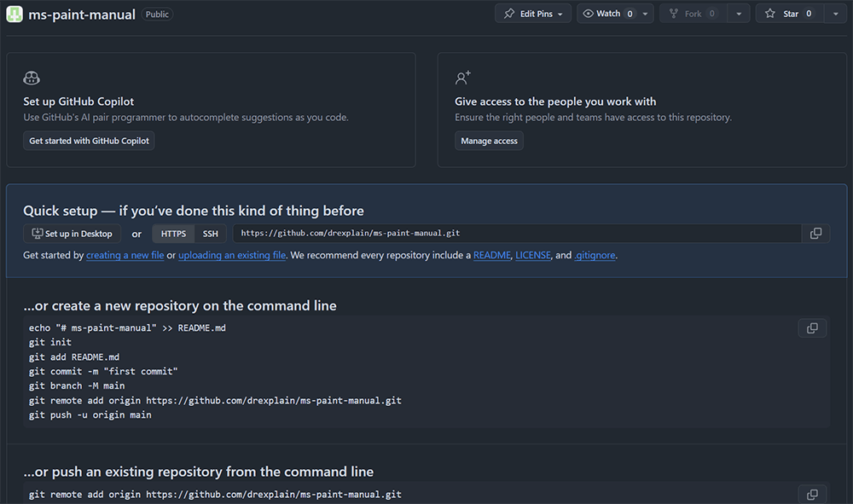This screenshot has width=853, height=504.
Task: Click Get started with GitHub Copilot
Action: click(x=89, y=141)
